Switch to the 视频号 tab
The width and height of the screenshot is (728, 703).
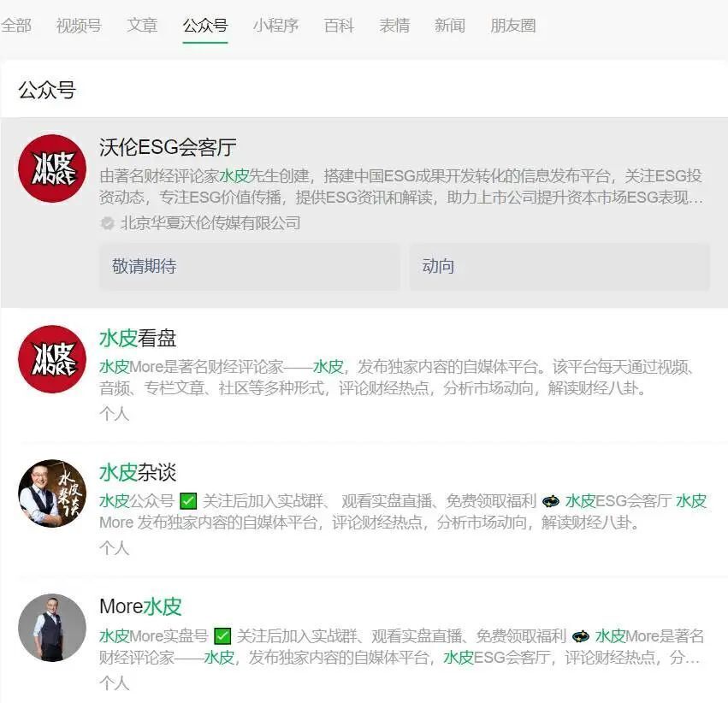tap(79, 26)
